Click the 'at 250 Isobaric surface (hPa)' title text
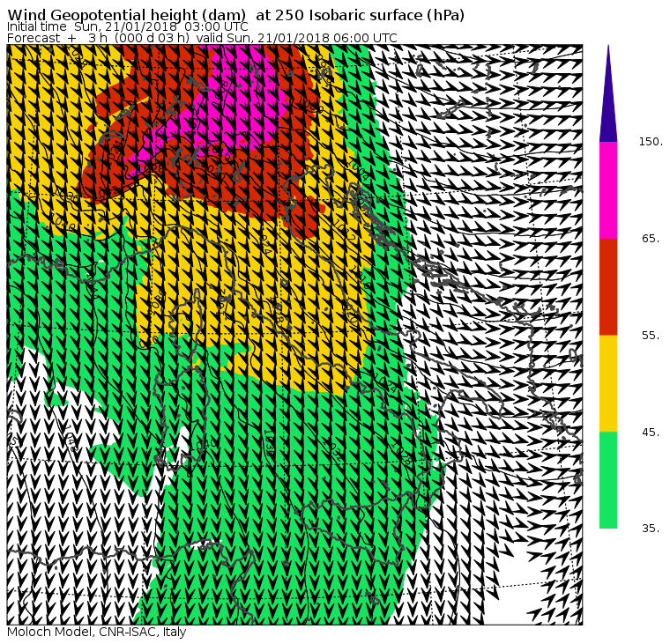The image size is (670, 644). 360,15
